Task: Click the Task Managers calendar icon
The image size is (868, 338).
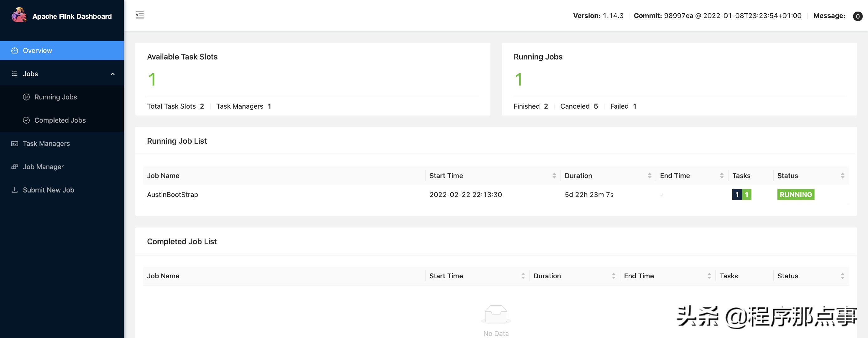Action: click(14, 143)
